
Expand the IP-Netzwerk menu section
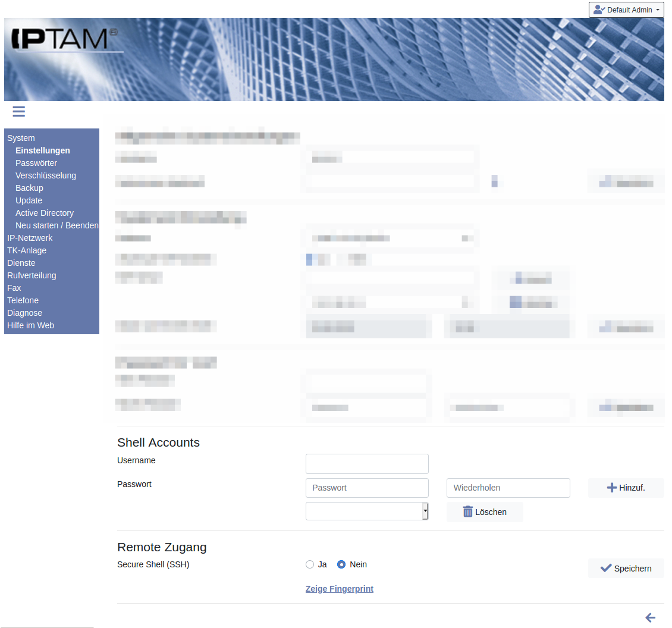(30, 238)
